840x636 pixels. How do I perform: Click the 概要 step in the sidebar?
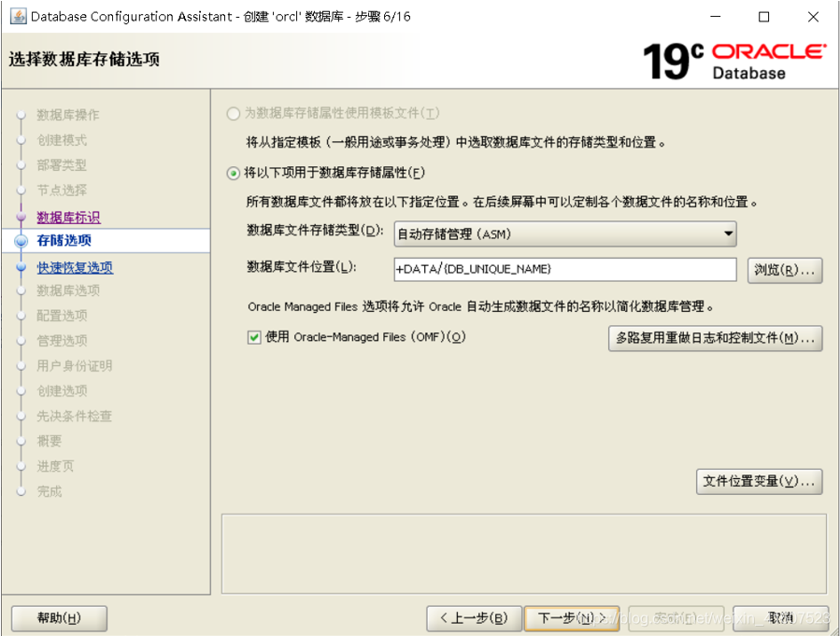click(50, 441)
